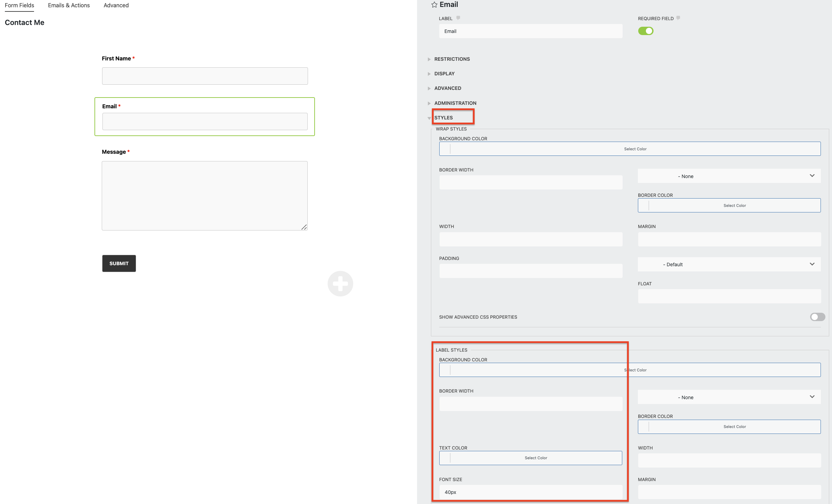Open the Advanced tab

coord(116,5)
